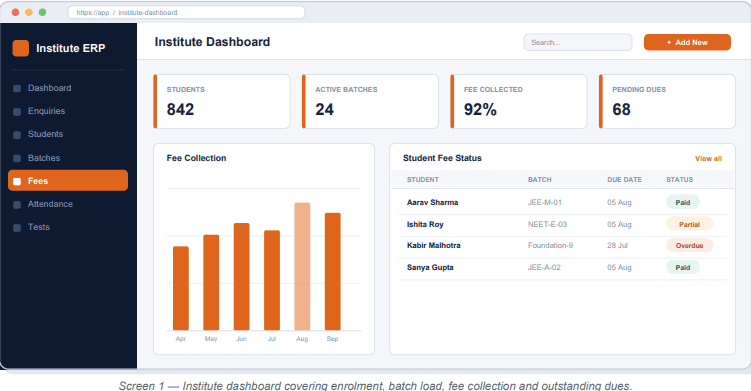
Task: Select student Ishita Roy
Action: (x=425, y=224)
